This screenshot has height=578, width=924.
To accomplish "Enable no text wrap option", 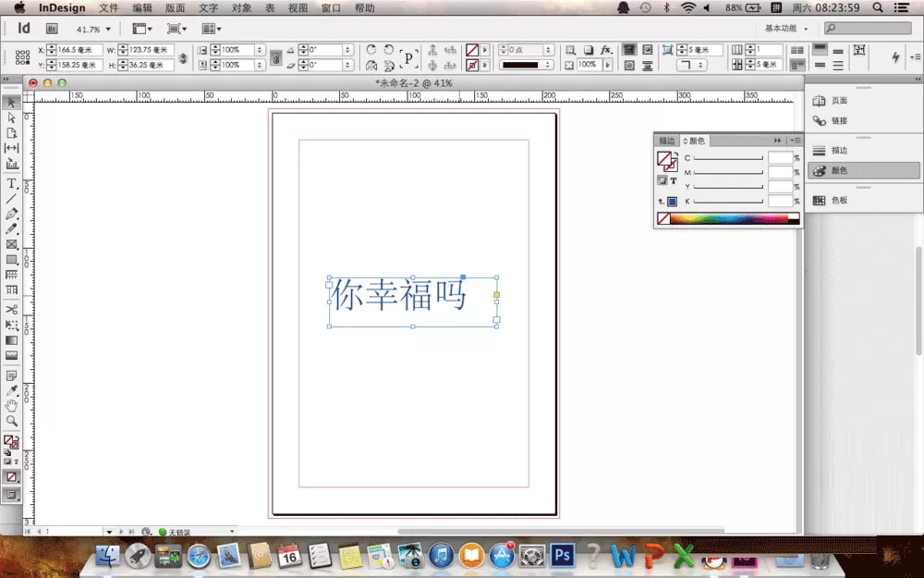I will point(629,50).
